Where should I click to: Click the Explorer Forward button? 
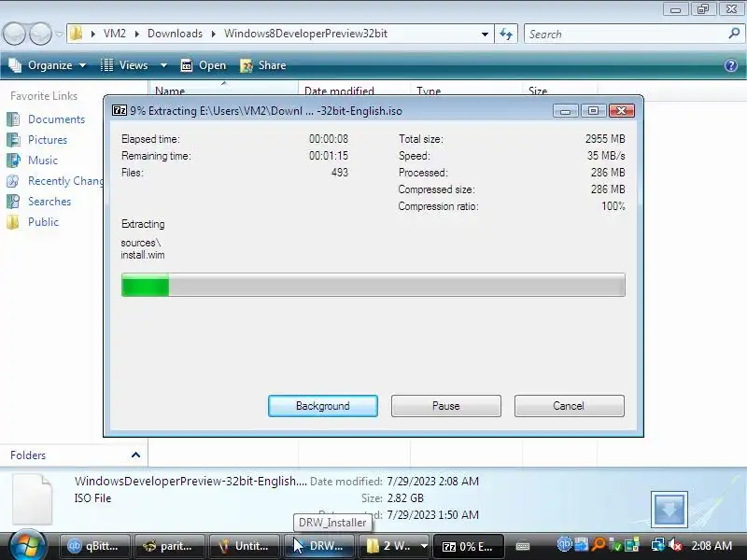40,34
